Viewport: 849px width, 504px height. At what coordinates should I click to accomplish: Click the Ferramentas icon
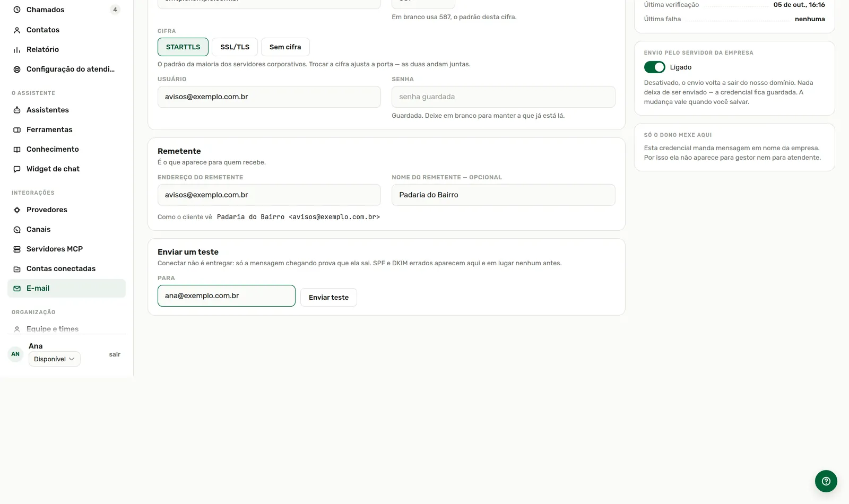17,130
